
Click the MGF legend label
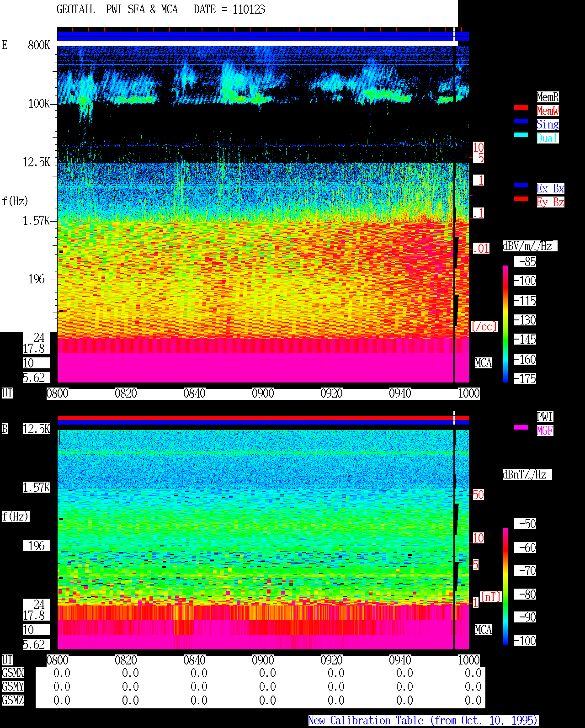point(545,430)
